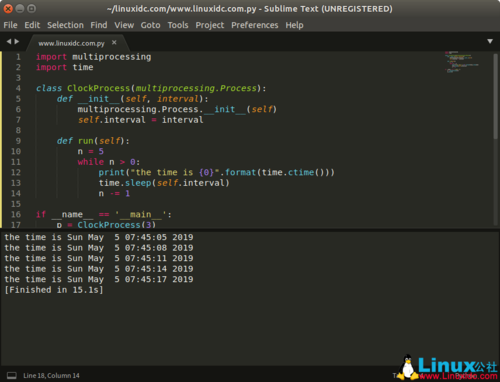Open the Find menu
Image resolution: width=500 pixels, height=382 pixels.
coord(99,25)
